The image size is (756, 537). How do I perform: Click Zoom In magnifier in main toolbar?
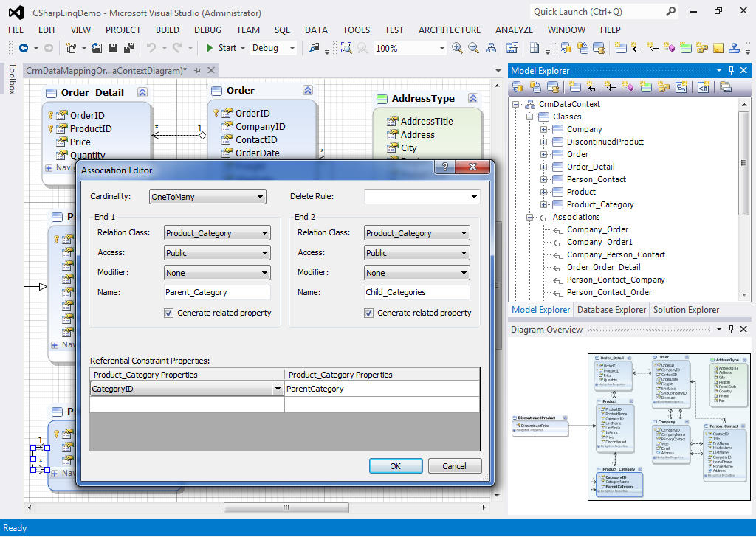coord(457,48)
